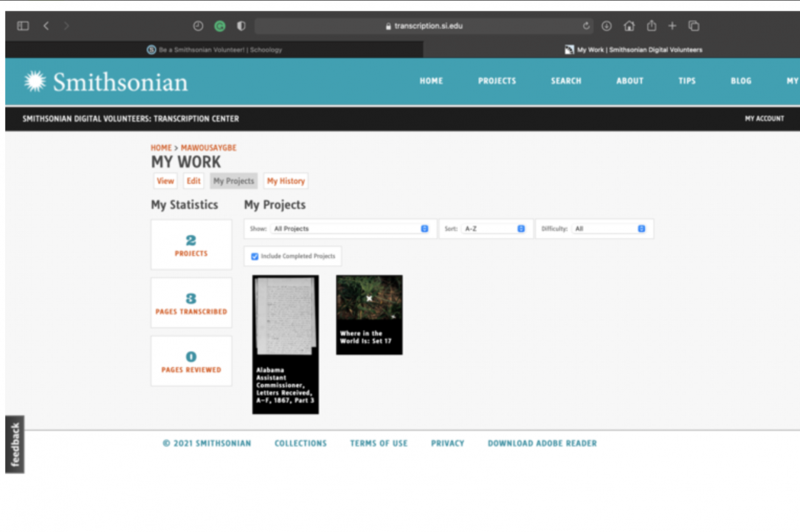
Task: Open the ABOUT navigation menu item
Action: pyautogui.click(x=629, y=81)
